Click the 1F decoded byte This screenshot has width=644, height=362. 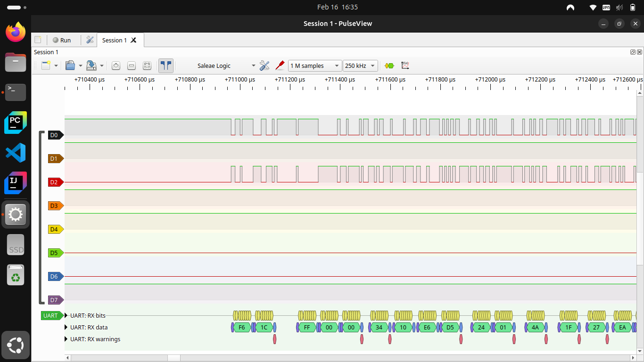click(569, 327)
